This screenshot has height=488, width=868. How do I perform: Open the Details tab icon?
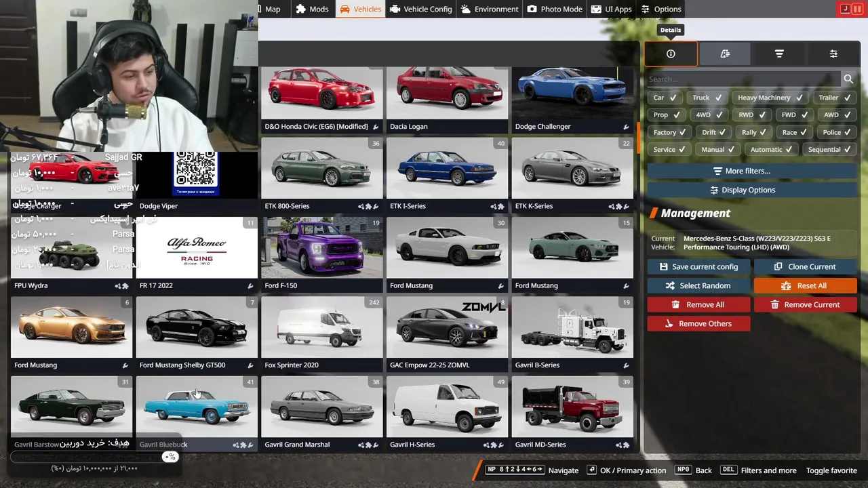[x=671, y=54]
